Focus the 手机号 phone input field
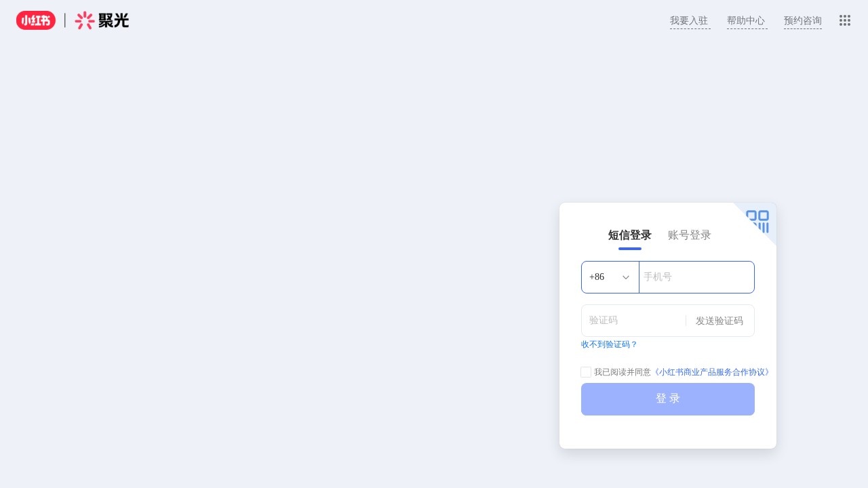The width and height of the screenshot is (868, 488). pos(696,277)
